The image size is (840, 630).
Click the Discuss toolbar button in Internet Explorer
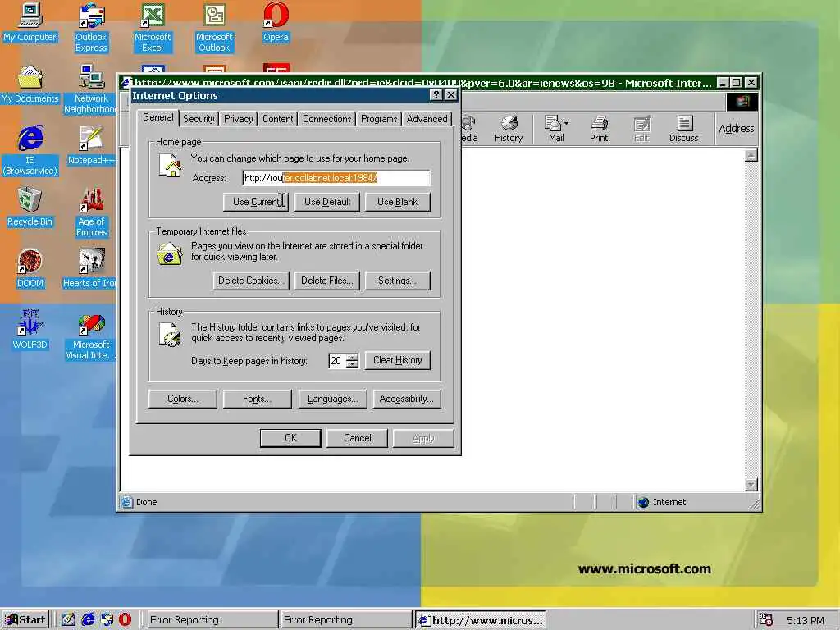point(684,129)
